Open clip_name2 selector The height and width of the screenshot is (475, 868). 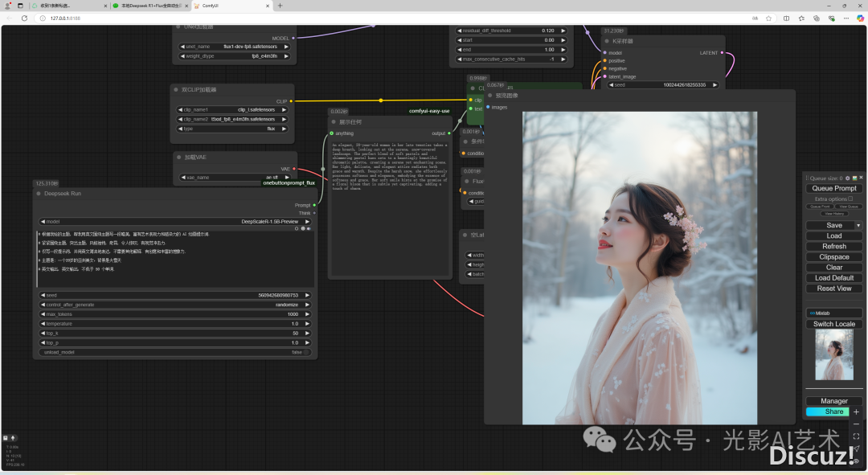click(x=232, y=119)
